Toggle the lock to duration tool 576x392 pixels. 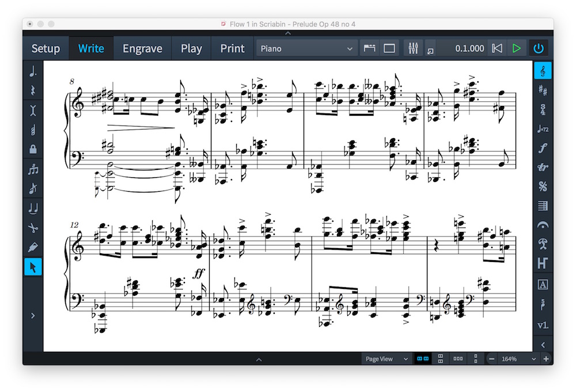pyautogui.click(x=33, y=149)
